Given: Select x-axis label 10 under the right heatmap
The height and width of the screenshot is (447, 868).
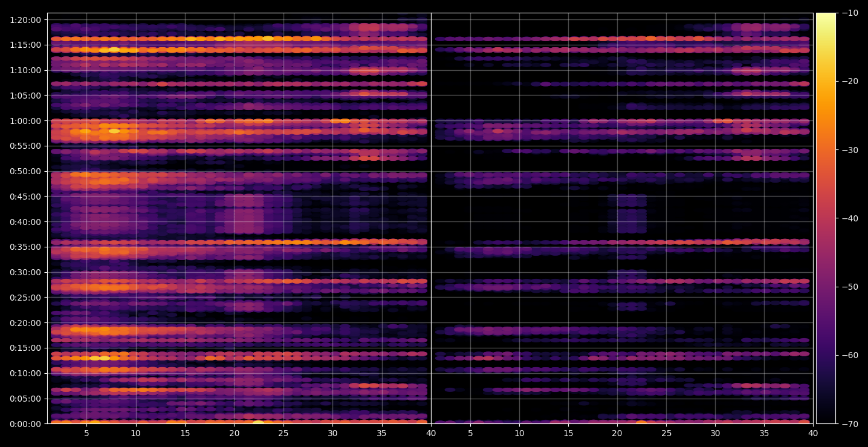Looking at the screenshot, I should click(x=519, y=433).
